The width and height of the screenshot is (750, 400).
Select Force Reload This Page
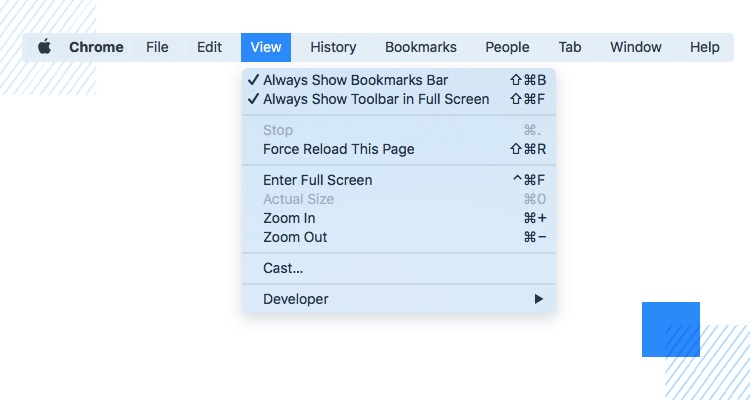pos(399,149)
